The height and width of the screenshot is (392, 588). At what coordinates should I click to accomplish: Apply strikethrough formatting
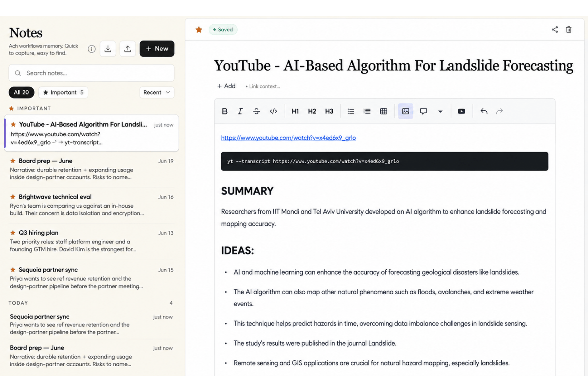pyautogui.click(x=257, y=111)
